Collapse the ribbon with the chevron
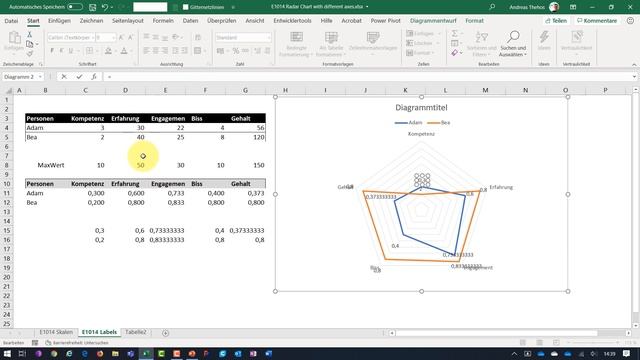Image resolution: width=640 pixels, height=360 pixels. [x=634, y=64]
